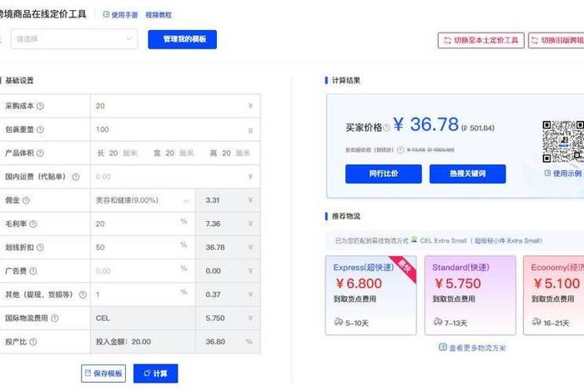Focus the 采购成本 input field
The width and height of the screenshot is (584, 392).
[175, 106]
